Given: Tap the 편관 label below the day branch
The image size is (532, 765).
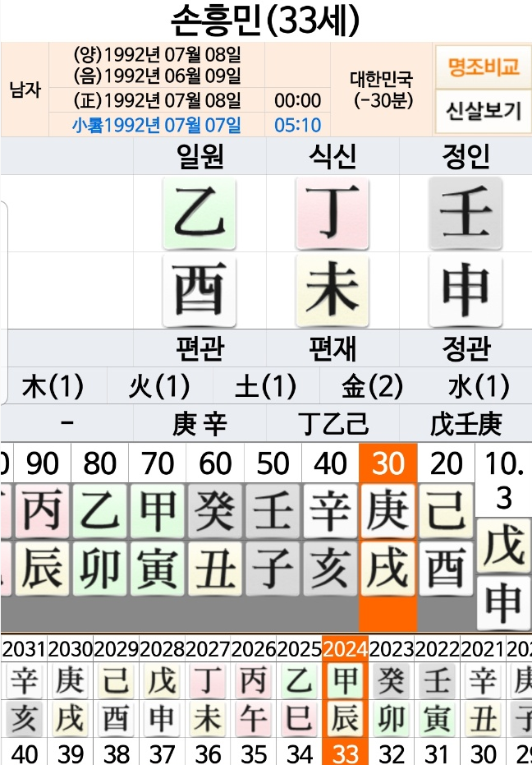Looking at the screenshot, I should (x=199, y=348).
